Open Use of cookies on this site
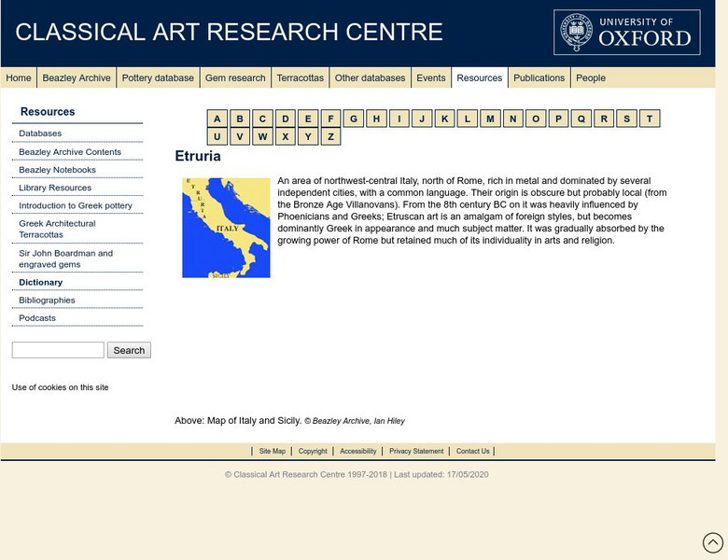This screenshot has width=728, height=560. (61, 387)
